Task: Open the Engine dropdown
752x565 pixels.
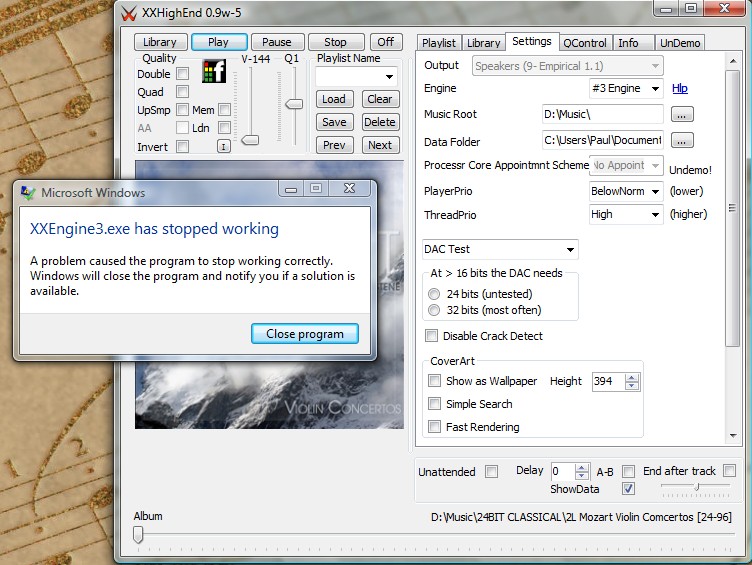Action: (x=655, y=88)
